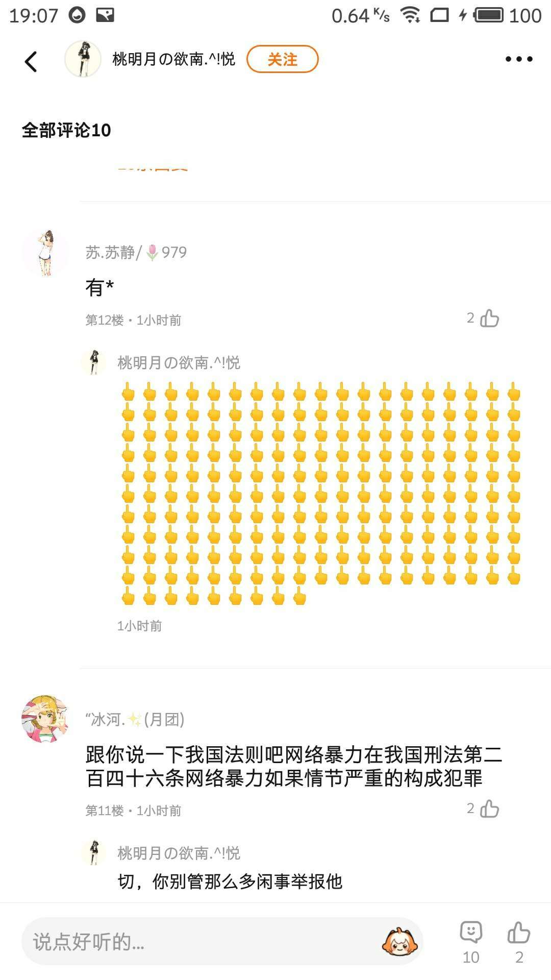Follow the author with the 关注 button
This screenshot has height=980, width=551.
(283, 59)
